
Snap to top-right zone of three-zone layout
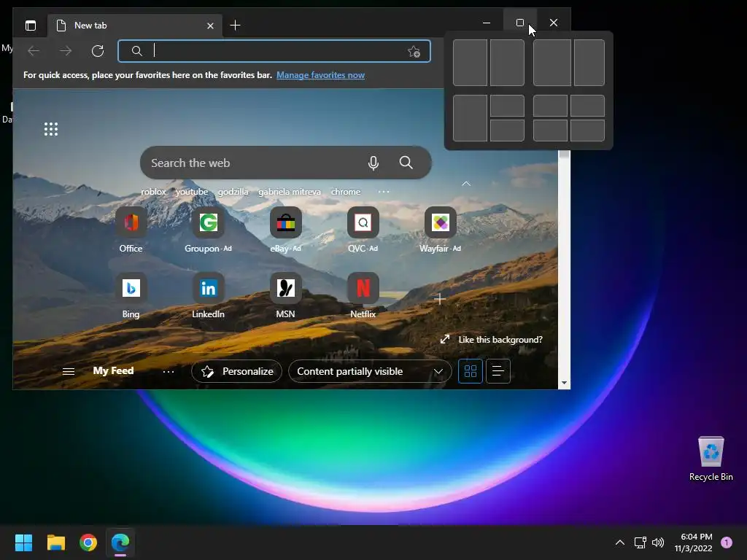(508, 105)
